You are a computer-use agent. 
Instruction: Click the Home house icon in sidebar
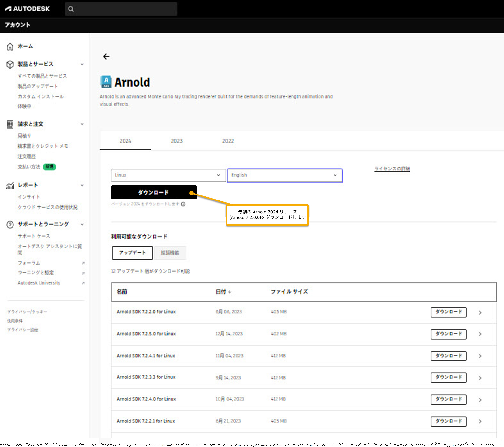10,46
